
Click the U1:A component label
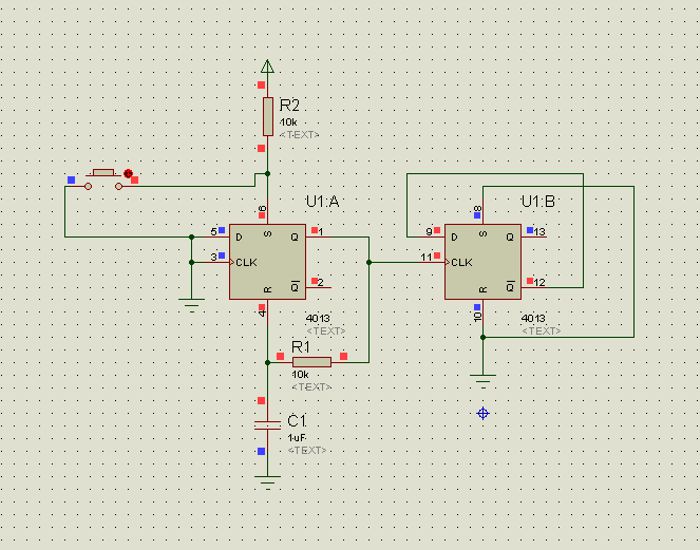(322, 201)
